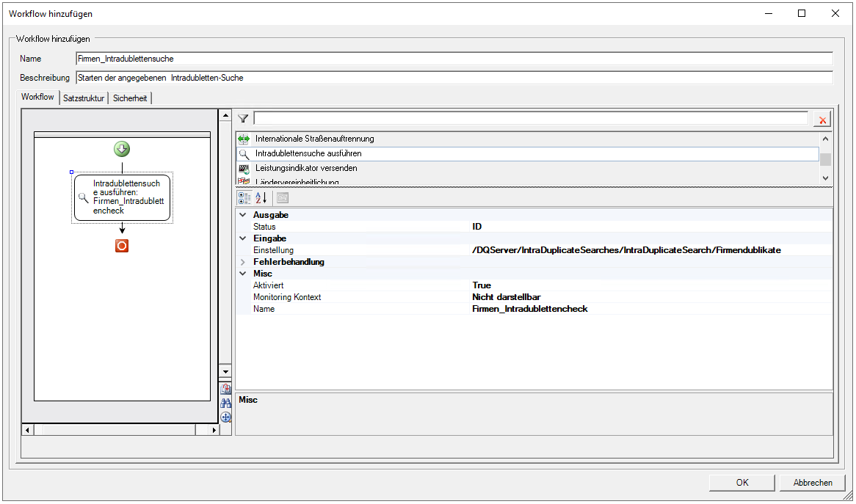This screenshot has height=504, width=856.
Task: Click magnifier icon inside workflow activity box
Action: click(x=83, y=197)
